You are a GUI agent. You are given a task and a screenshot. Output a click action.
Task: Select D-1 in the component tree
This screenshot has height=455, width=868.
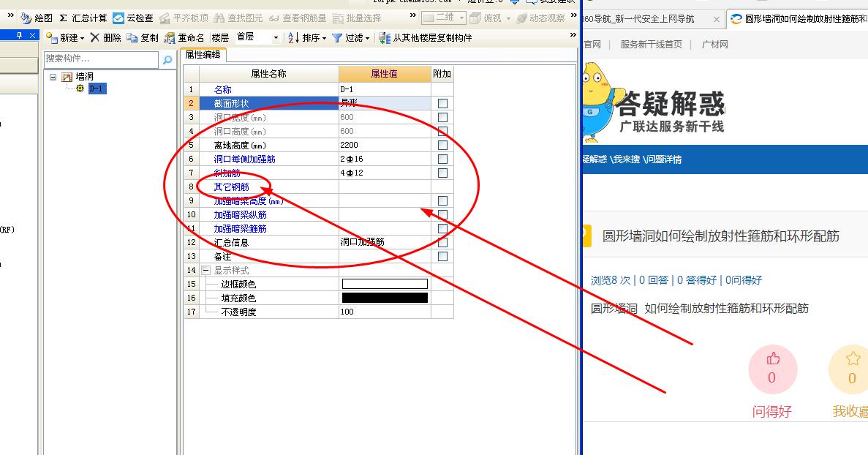click(x=96, y=88)
